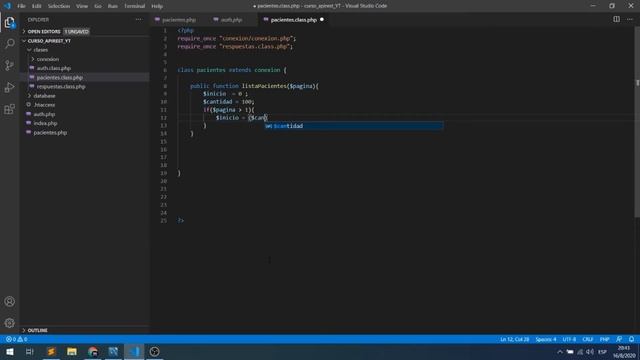Click the volume icon in system tray
Viewport: 640px width, 360px height.
point(590,352)
